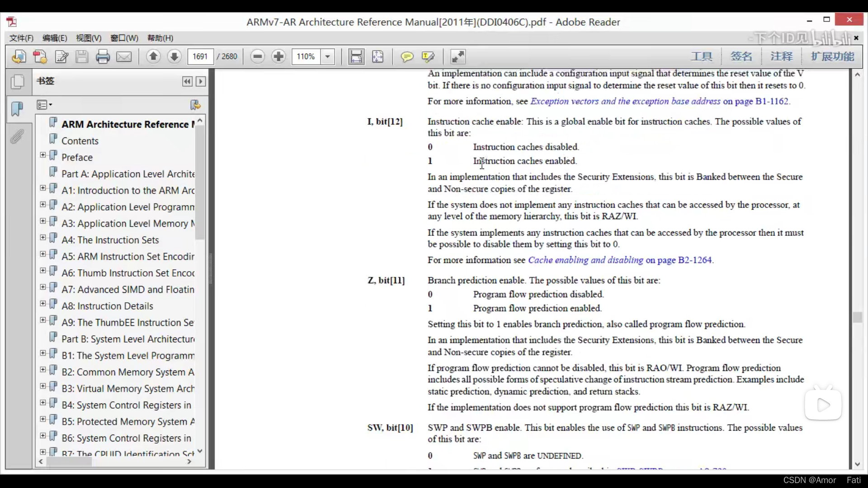This screenshot has height=488, width=868.
Task: Select Part A: Application Level Architecture bookmark
Action: 128,174
